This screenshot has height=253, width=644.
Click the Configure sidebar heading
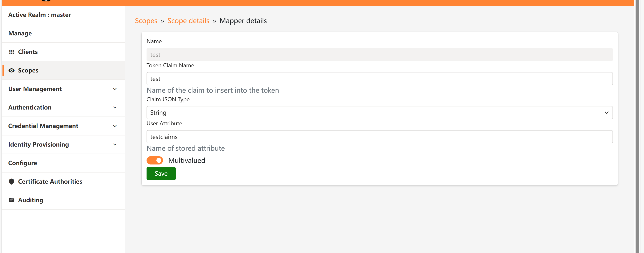(22, 163)
